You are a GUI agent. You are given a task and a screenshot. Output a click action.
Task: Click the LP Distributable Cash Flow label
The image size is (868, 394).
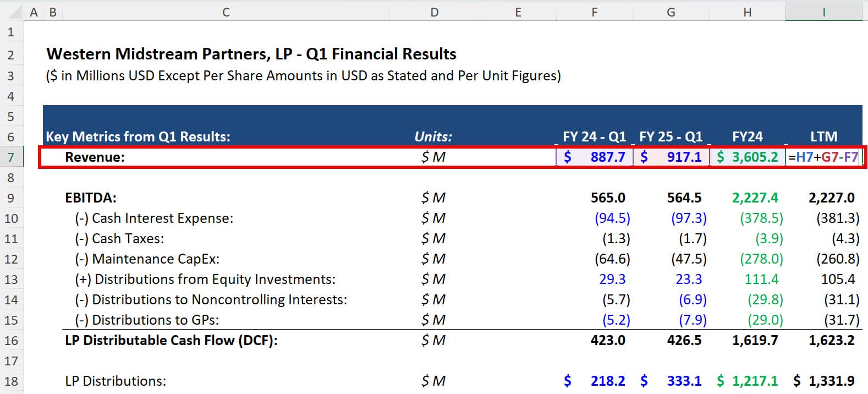pyautogui.click(x=171, y=341)
